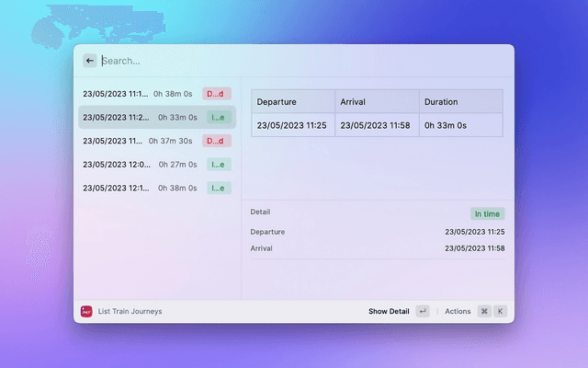Select the highlighted 0h 33m journey
Image resolution: width=588 pixels, height=368 pixels.
(x=138, y=118)
